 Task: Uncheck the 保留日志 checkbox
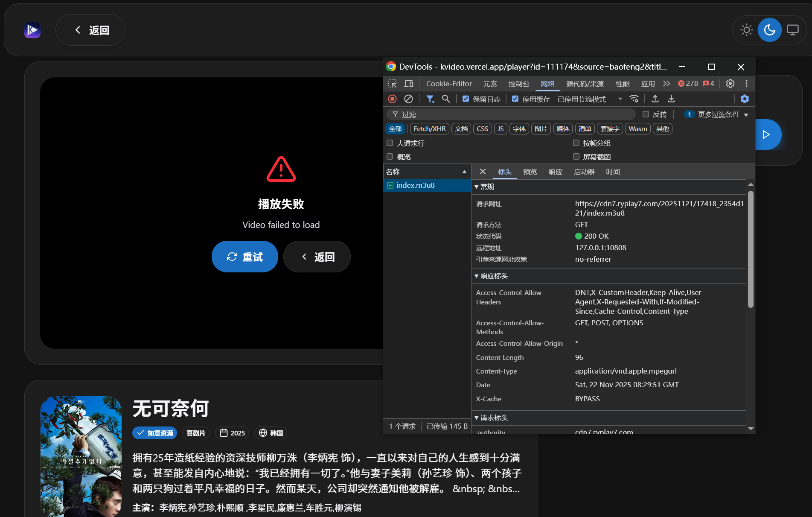coord(466,99)
